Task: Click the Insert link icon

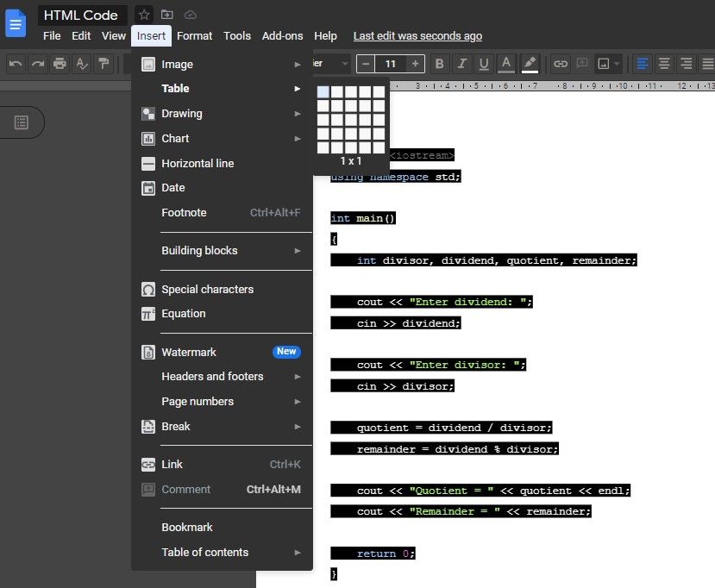Action: coord(561,63)
